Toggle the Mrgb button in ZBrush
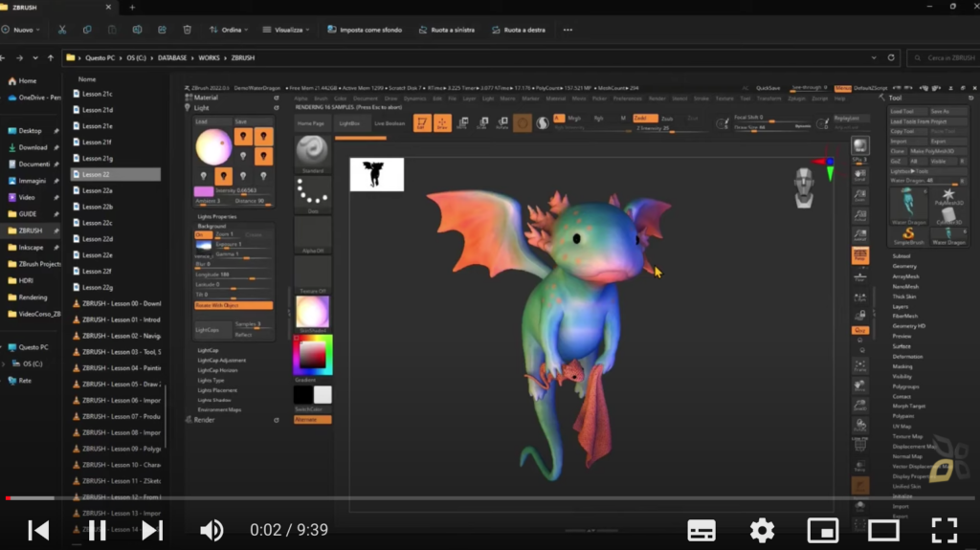Image resolution: width=980 pixels, height=550 pixels. tap(574, 118)
